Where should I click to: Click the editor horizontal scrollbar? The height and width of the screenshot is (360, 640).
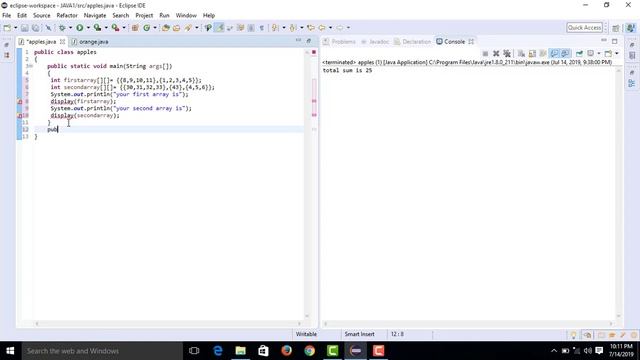[167, 324]
